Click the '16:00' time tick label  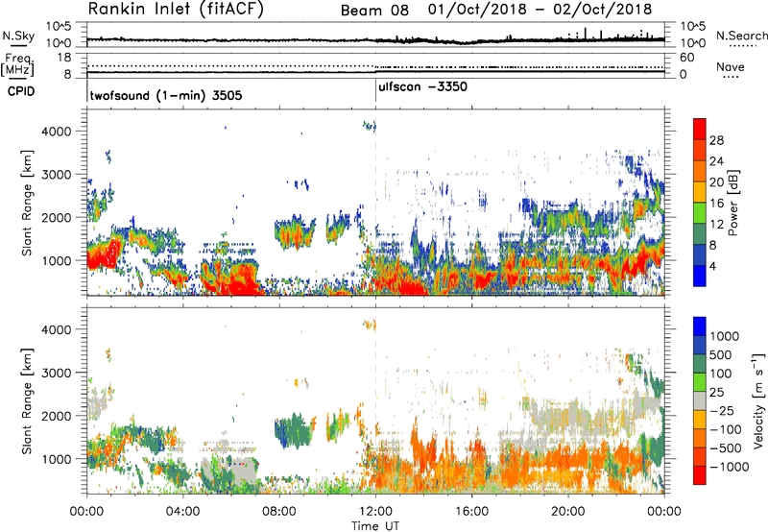click(471, 512)
